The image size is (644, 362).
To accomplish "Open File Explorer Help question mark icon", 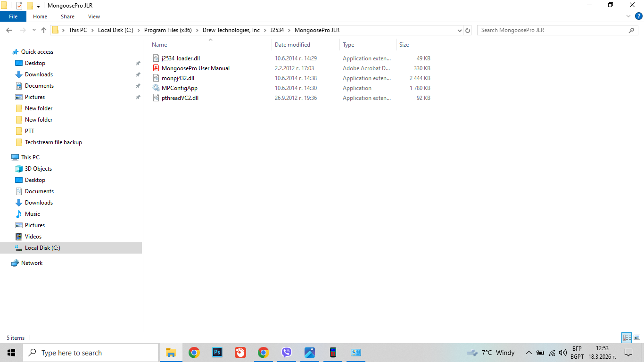I will (x=639, y=16).
